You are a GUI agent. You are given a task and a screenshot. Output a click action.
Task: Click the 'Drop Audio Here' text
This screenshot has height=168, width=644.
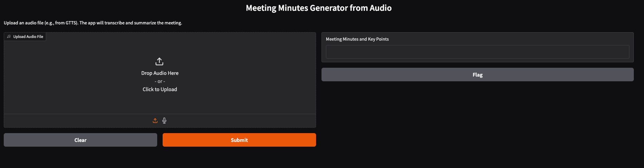click(160, 73)
